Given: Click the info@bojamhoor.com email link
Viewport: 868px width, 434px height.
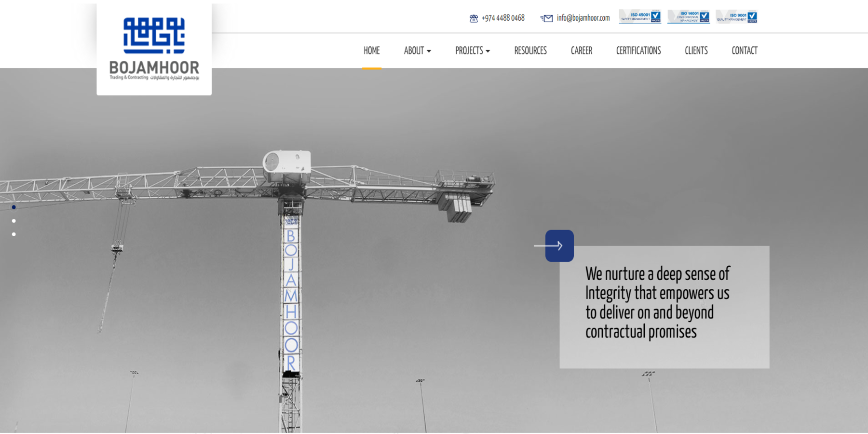Looking at the screenshot, I should coord(583,18).
